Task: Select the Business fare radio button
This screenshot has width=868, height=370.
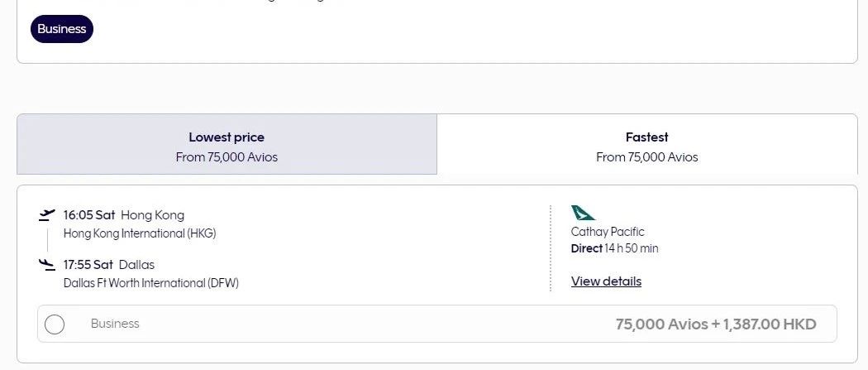Action: point(55,324)
